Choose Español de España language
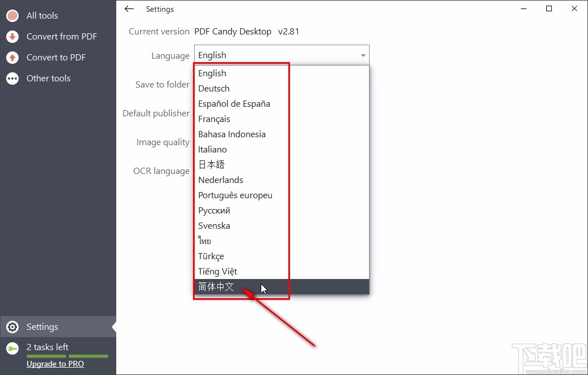This screenshot has height=375, width=588. [282, 103]
